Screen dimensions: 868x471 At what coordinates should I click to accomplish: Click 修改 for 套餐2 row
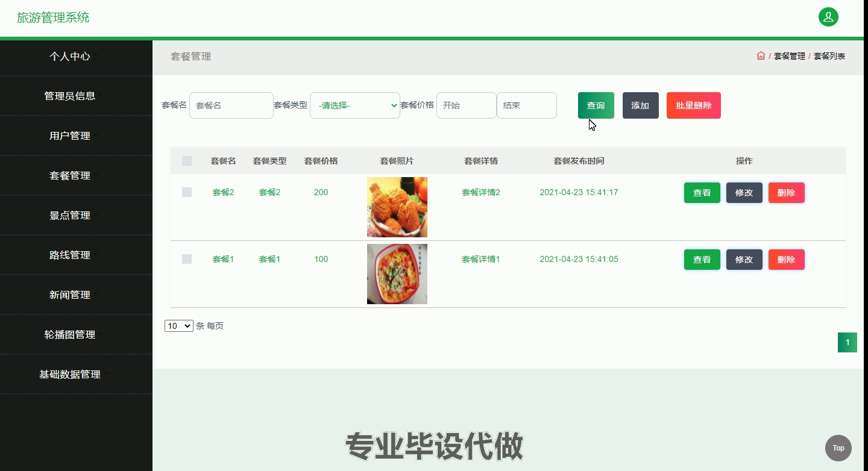(x=744, y=193)
